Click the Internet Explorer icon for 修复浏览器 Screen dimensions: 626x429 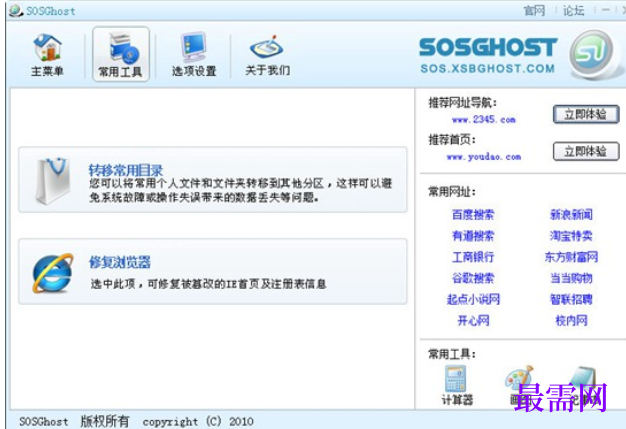click(x=53, y=273)
